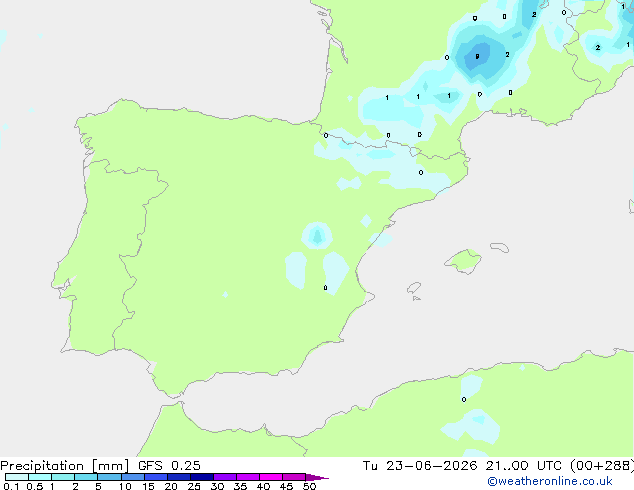The image size is (634, 490).
Task: Select the 25–30 mm dark blue swatch
Action: tap(202, 477)
